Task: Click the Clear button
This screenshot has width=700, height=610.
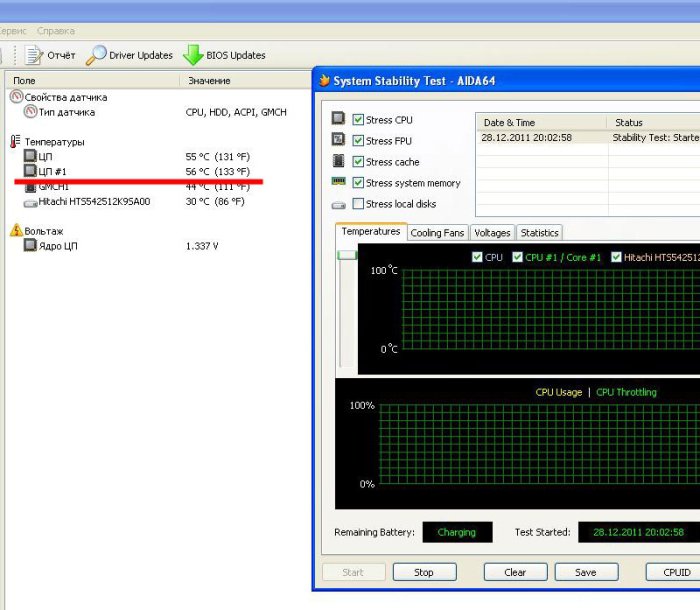Action: pos(515,572)
